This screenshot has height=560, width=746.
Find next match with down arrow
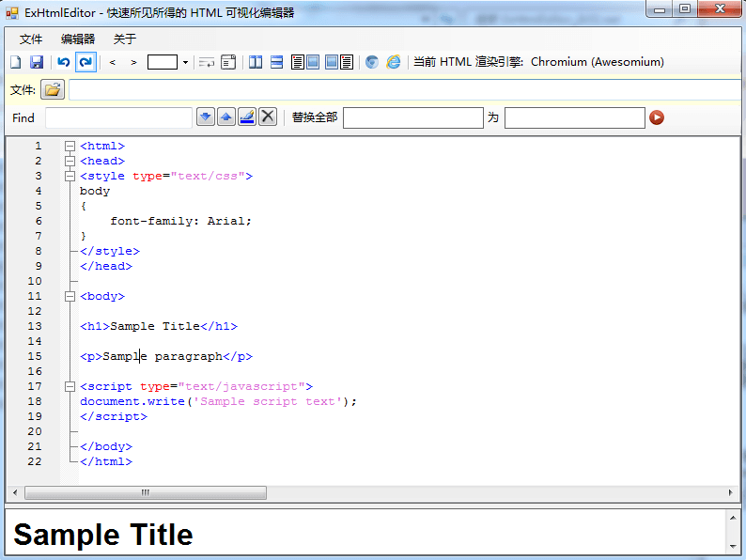click(x=206, y=117)
